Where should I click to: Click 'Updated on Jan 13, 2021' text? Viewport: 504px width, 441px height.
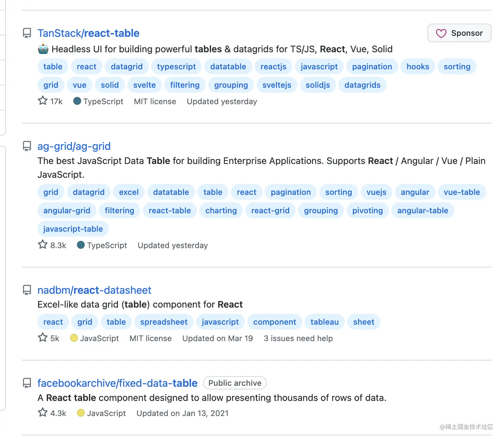tap(182, 413)
